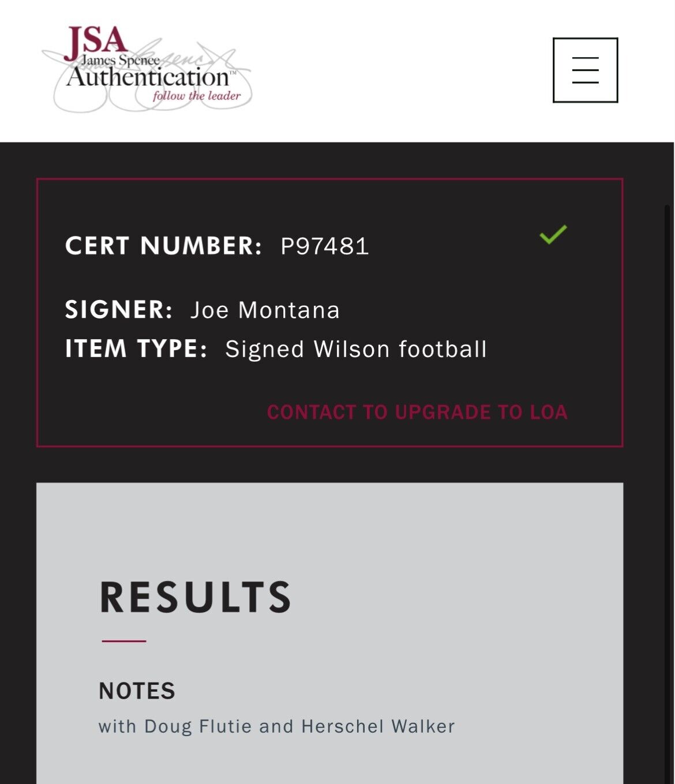Click 'James Spence' text in the logo
This screenshot has width=675, height=784.
(x=120, y=60)
